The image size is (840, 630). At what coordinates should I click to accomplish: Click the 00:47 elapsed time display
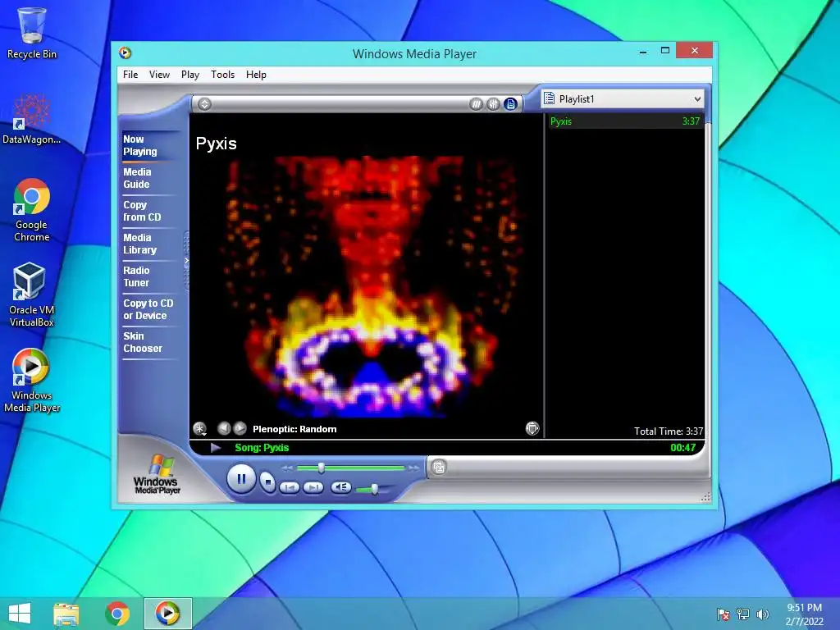coord(683,448)
